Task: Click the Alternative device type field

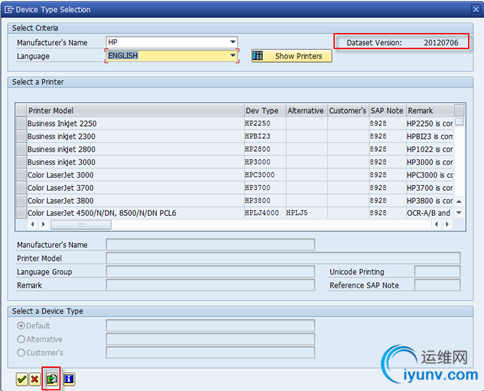Action: pos(210,339)
